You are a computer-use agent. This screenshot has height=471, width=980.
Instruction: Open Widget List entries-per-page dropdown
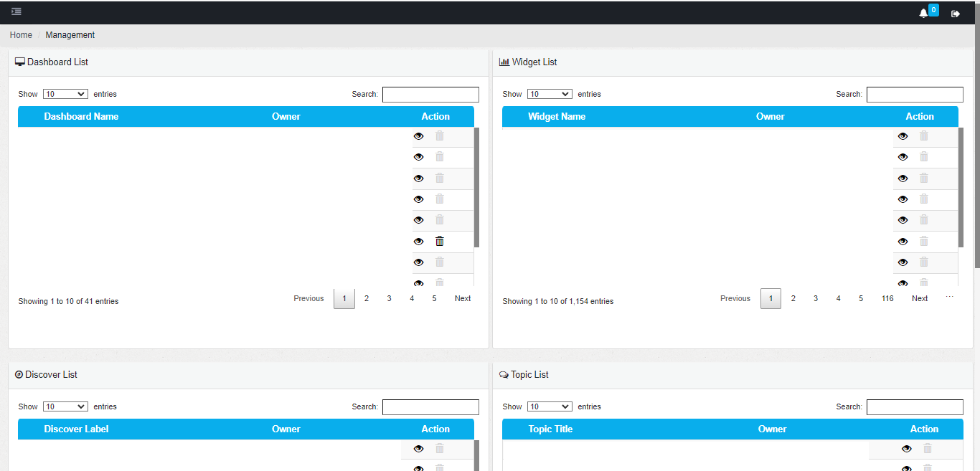pyautogui.click(x=550, y=94)
